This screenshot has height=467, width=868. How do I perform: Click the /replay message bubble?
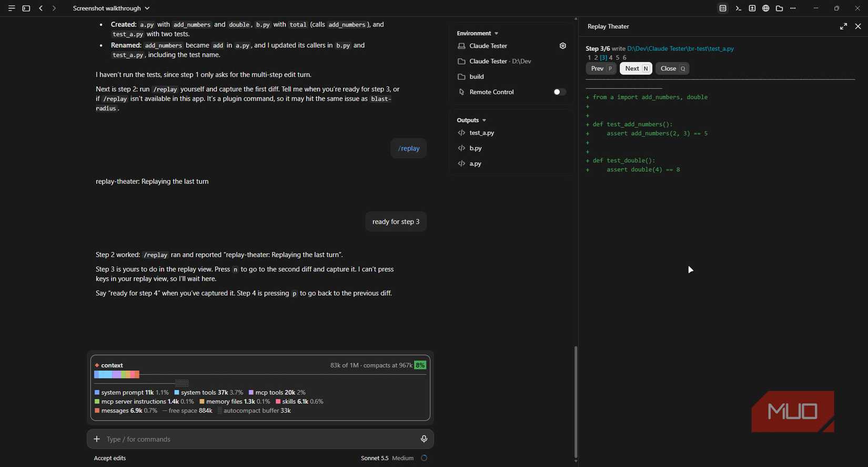409,148
